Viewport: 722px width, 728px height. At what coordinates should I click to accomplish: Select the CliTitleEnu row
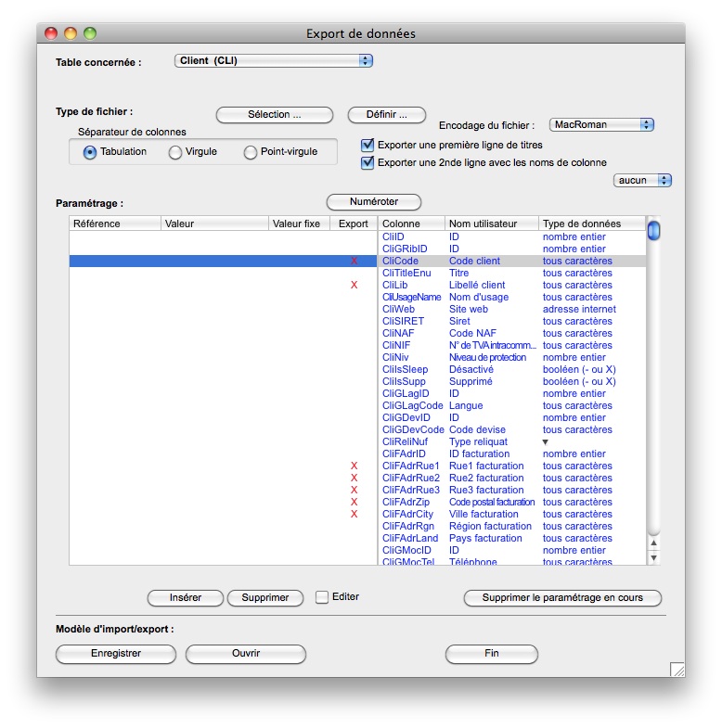[x=357, y=273]
